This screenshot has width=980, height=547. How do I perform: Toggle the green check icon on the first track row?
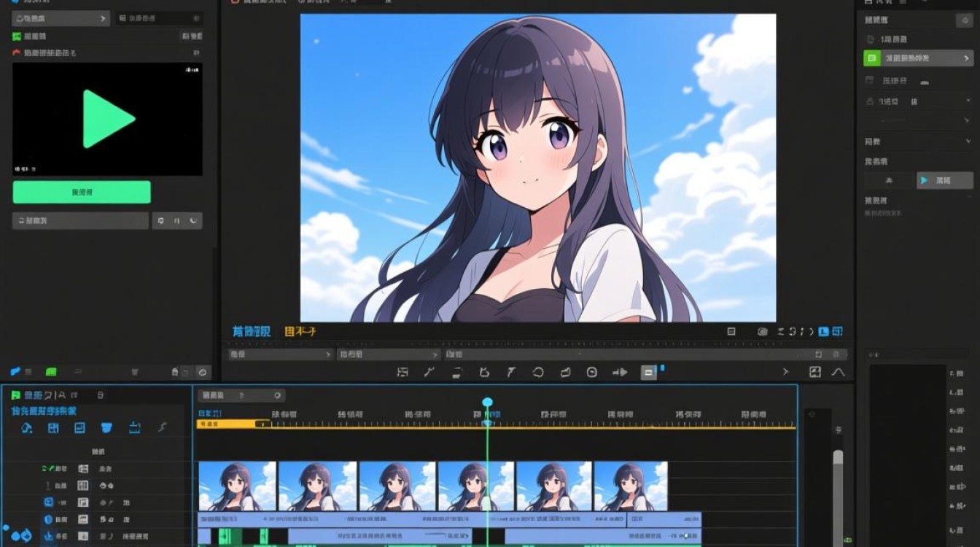[48, 468]
